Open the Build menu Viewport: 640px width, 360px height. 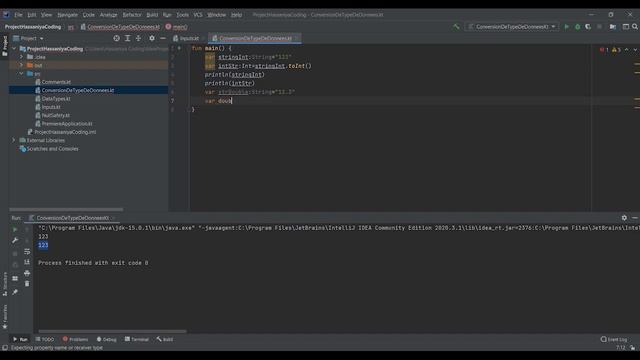152,15
